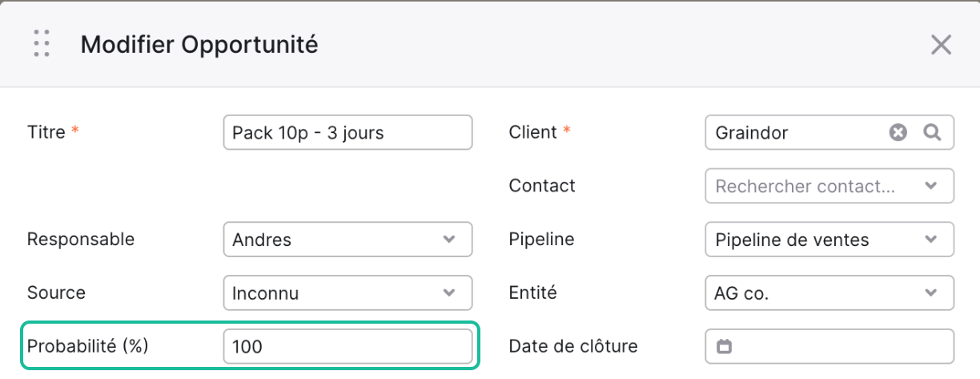
Task: Click the Probabilité field containing 100
Action: (347, 347)
